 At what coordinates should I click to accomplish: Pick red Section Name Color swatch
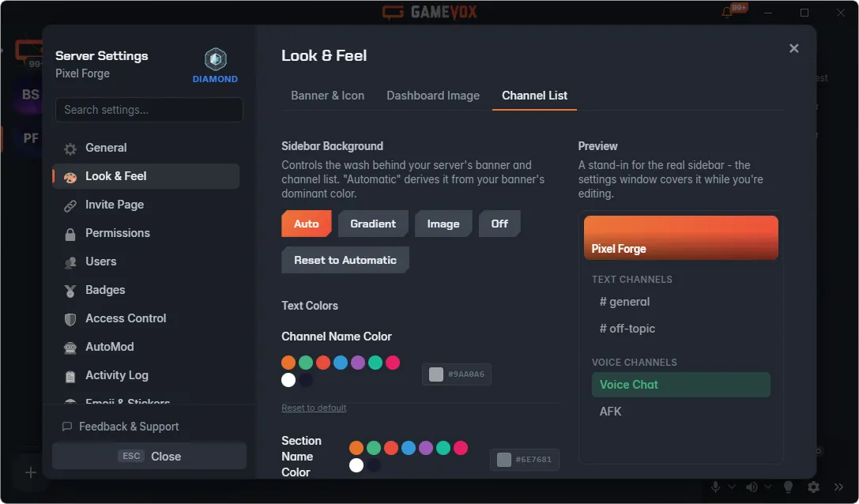tap(391, 448)
